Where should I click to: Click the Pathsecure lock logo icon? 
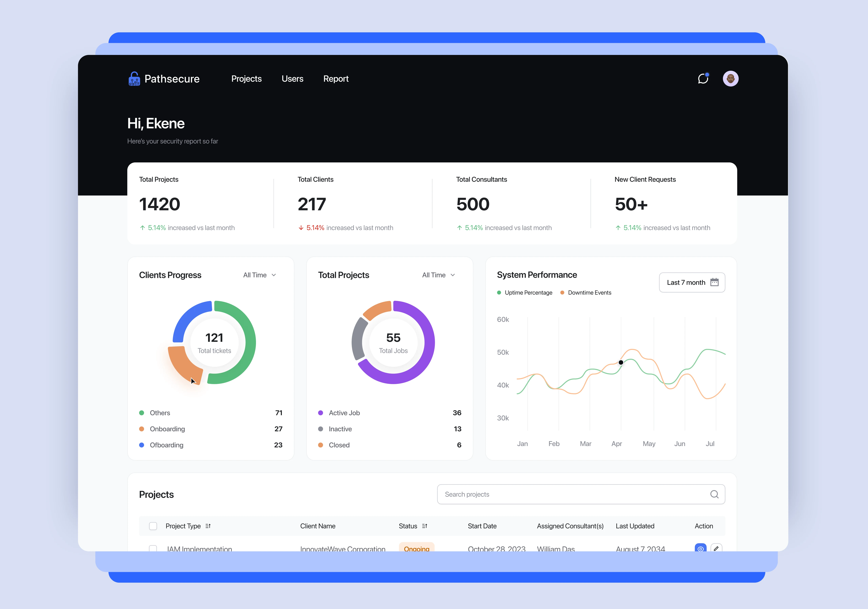tap(134, 79)
